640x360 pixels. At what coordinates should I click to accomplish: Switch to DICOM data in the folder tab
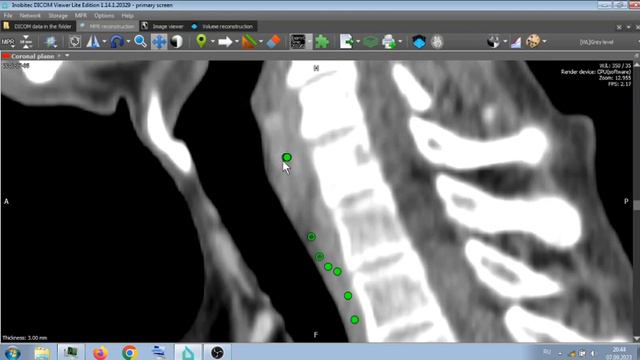click(x=38, y=26)
